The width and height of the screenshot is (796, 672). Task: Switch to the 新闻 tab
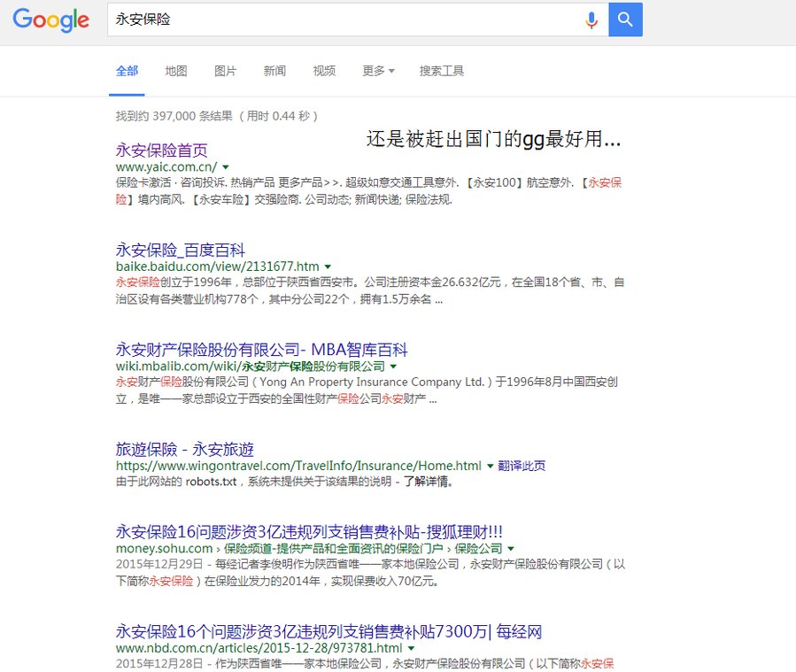[274, 71]
